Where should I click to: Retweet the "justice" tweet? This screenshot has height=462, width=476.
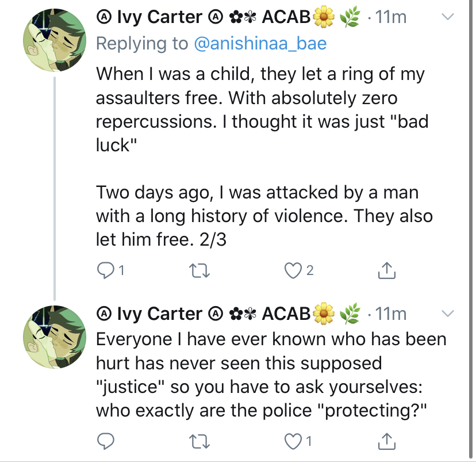point(199,441)
